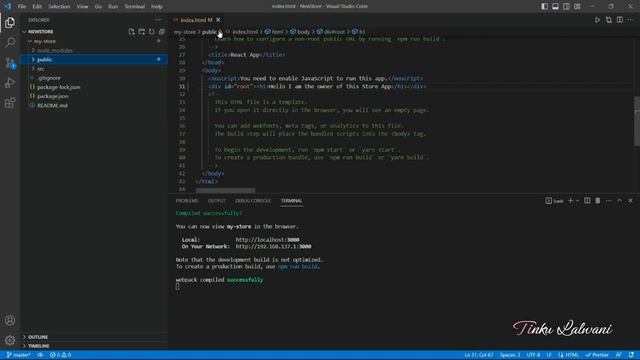Open the Accounts menu icon

click(x=10, y=320)
